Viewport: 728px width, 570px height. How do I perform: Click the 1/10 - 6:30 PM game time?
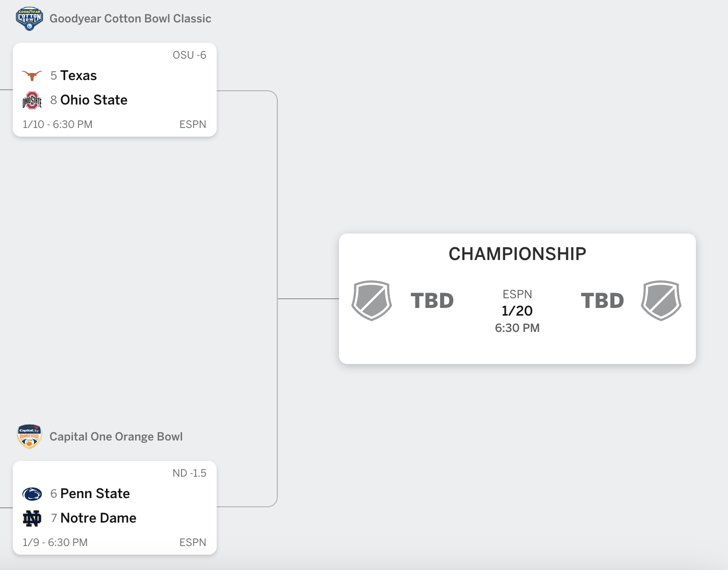58,124
